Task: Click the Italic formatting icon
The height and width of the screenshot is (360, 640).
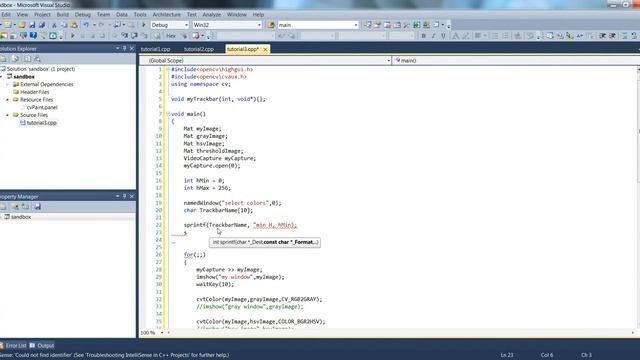Action: click(x=433, y=36)
